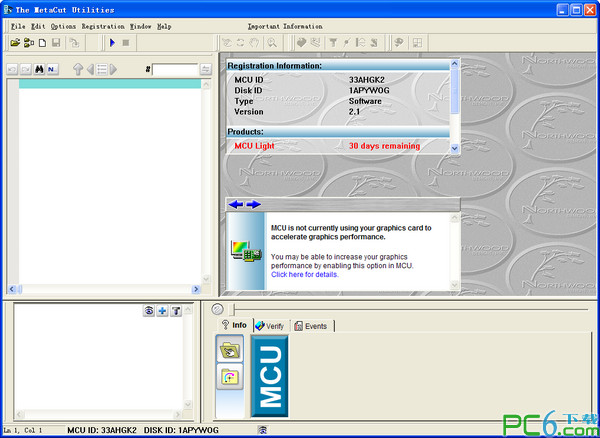
Task: Click the MCU Light product entry
Action: coord(254,146)
